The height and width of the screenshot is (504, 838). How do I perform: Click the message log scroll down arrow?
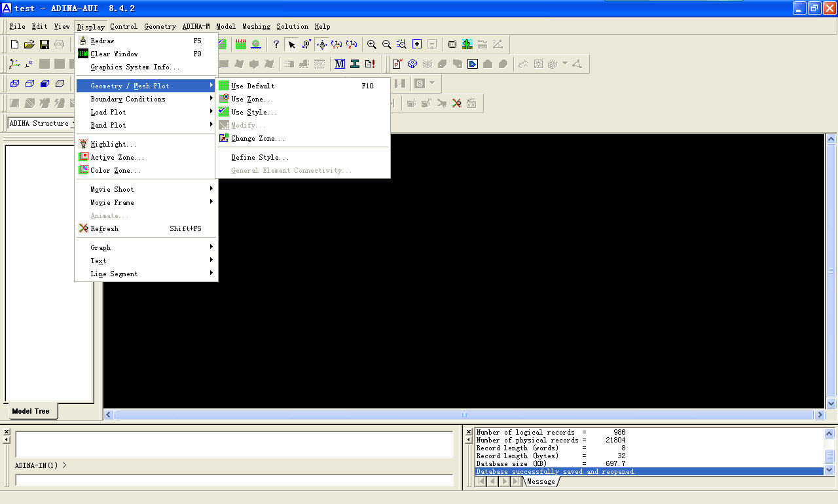point(829,470)
